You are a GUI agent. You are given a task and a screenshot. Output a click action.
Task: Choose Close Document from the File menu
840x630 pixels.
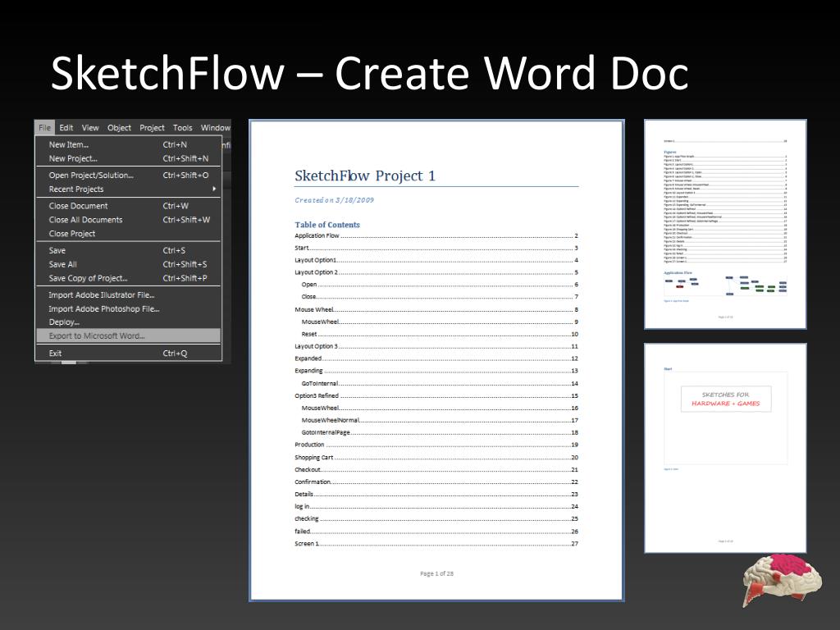point(129,206)
